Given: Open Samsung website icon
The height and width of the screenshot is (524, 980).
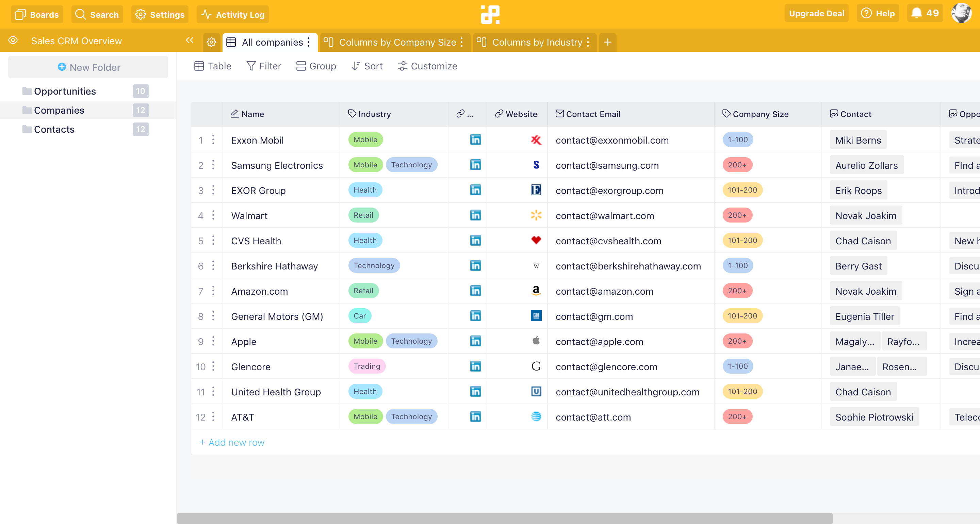Looking at the screenshot, I should 536,165.
